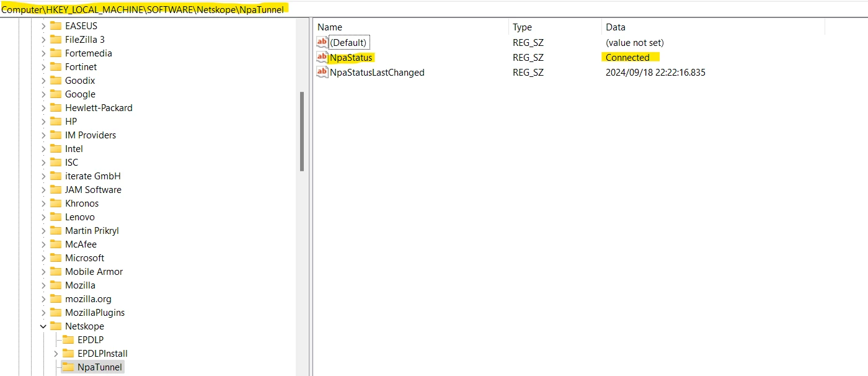Select the NpaTunnel key label
The height and width of the screenshot is (376, 868).
pos(100,367)
